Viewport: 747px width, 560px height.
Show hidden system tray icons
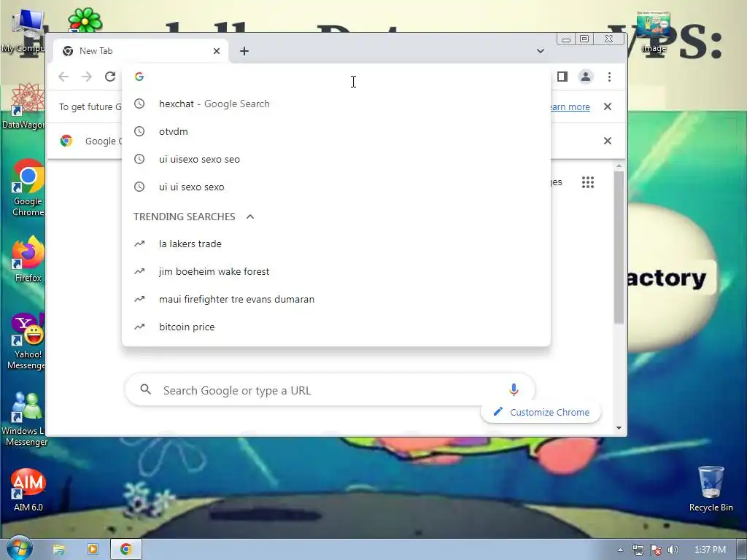coord(620,550)
